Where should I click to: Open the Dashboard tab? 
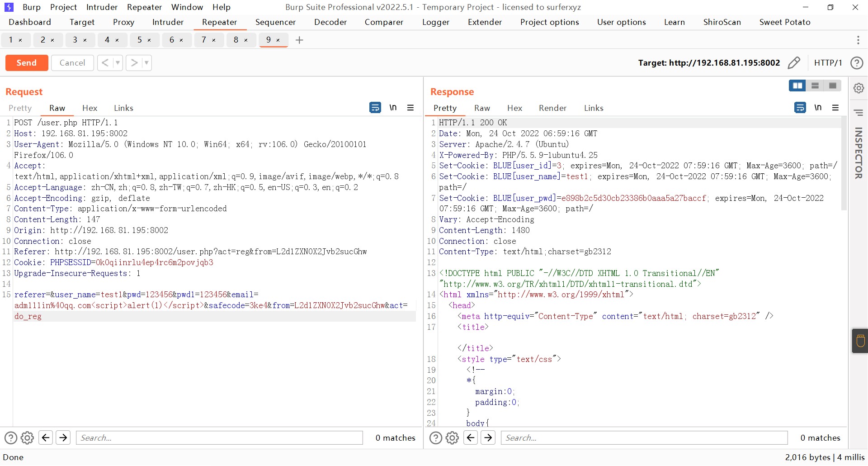click(x=30, y=22)
